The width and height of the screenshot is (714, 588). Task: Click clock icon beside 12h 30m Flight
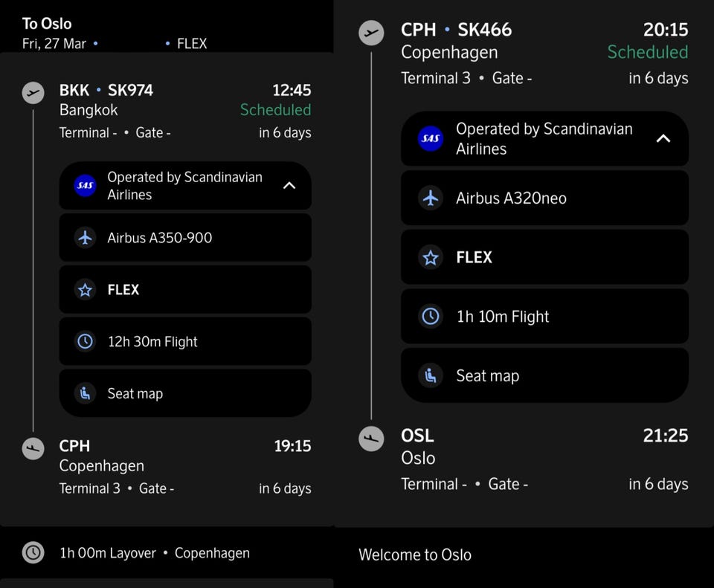pos(85,341)
